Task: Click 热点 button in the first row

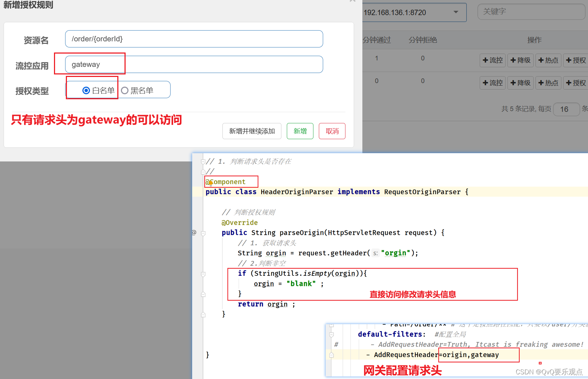Action: tap(548, 60)
